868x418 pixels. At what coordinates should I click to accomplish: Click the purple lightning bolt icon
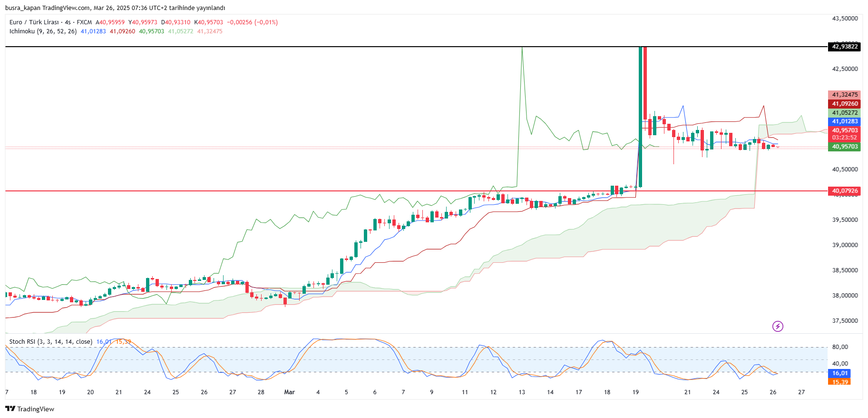click(x=777, y=326)
